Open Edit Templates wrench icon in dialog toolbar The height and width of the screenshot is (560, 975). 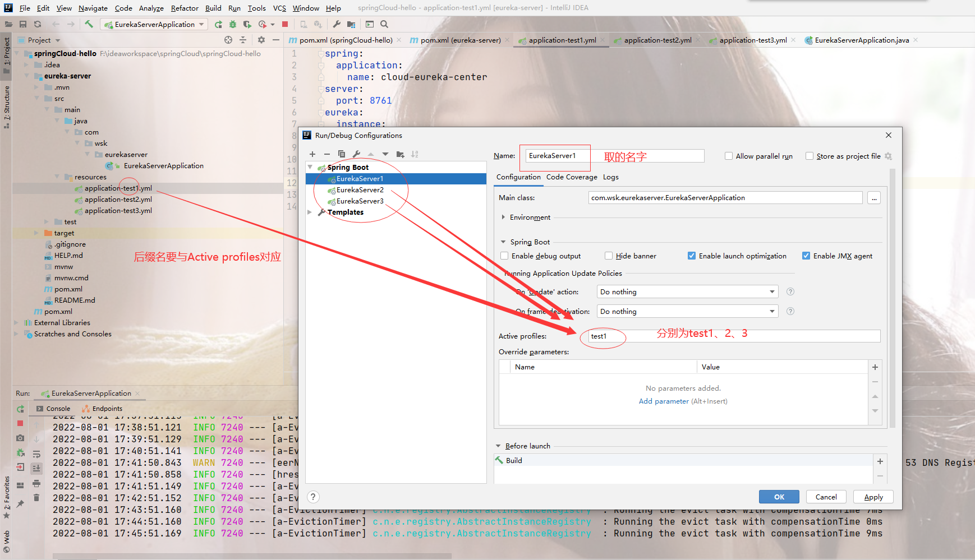tap(356, 154)
